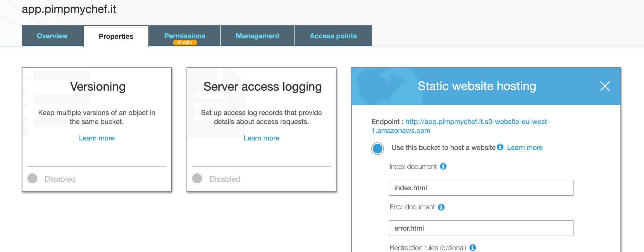Open the Properties tab
The image size is (644, 252).
click(x=116, y=36)
